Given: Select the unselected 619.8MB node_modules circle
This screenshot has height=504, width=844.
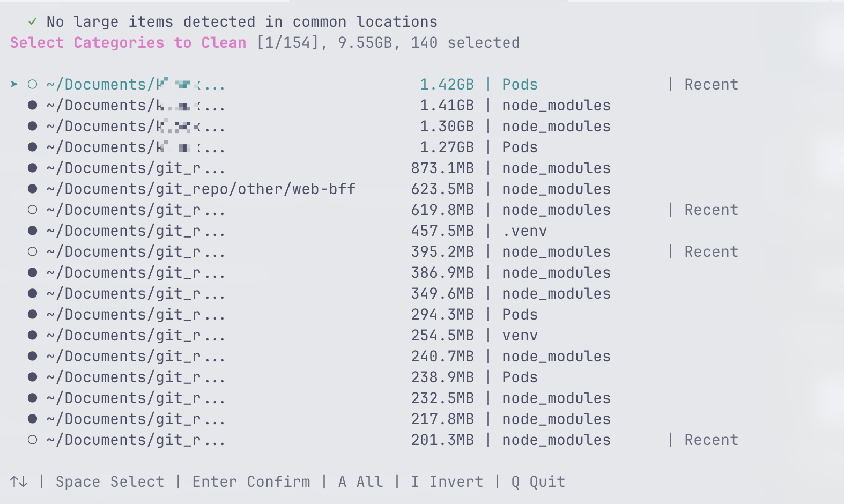Looking at the screenshot, I should click(x=33, y=210).
